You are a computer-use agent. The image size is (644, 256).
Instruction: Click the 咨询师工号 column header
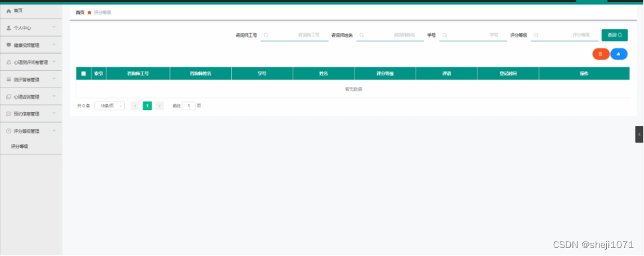pyautogui.click(x=138, y=74)
